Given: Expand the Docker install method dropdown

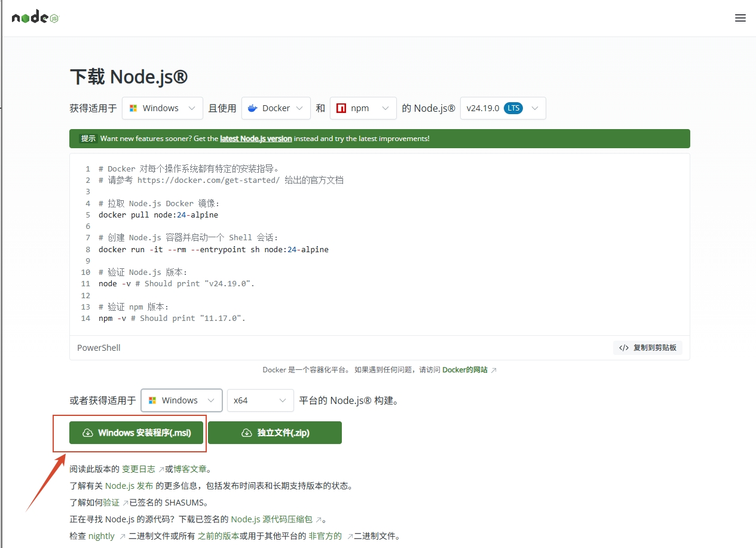Looking at the screenshot, I should [276, 108].
